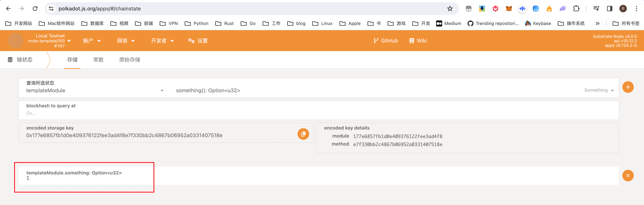Switch to the 原始存储 raw storage tab
644x205 pixels.
(129, 60)
